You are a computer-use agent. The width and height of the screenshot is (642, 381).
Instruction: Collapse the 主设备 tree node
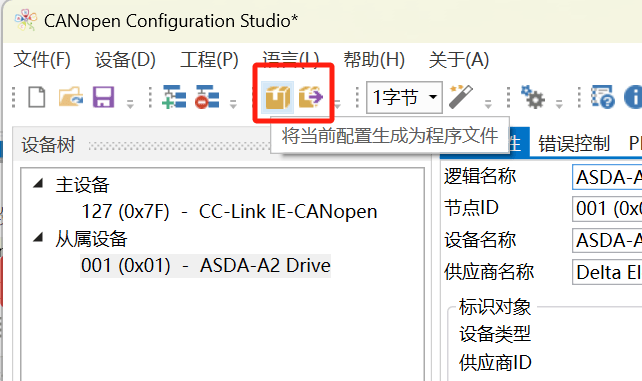38,183
